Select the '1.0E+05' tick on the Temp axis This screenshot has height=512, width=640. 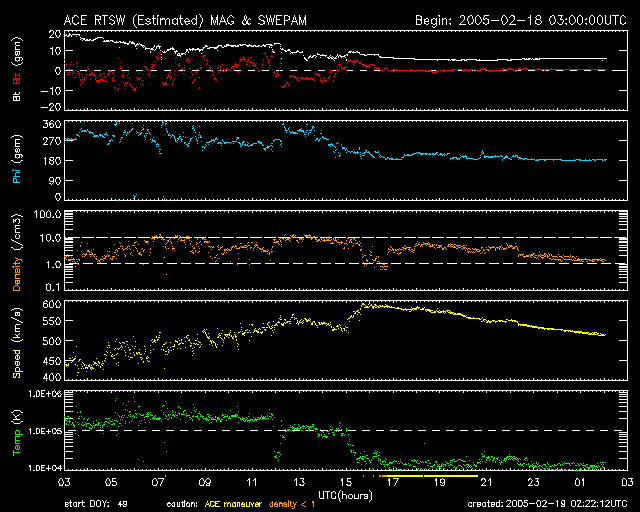45,431
